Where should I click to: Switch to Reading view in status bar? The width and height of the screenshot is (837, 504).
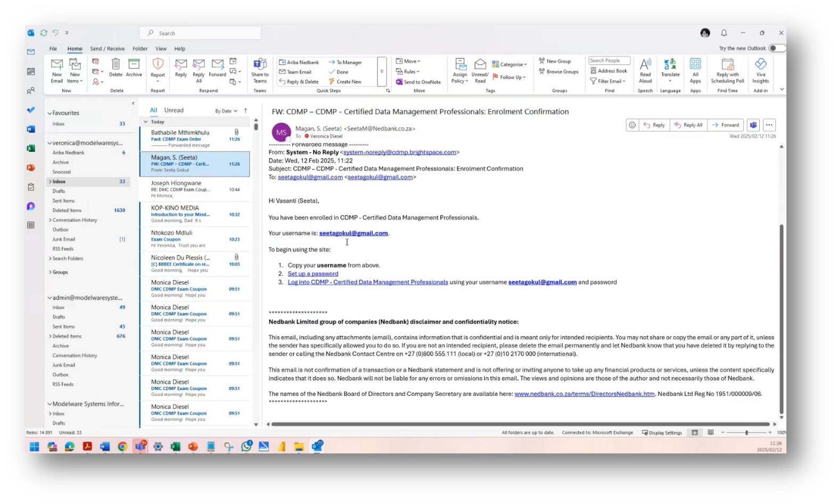coord(710,433)
